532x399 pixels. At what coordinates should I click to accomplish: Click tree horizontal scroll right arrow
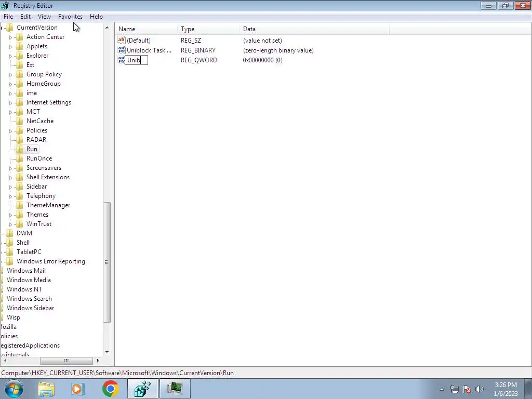point(98,361)
